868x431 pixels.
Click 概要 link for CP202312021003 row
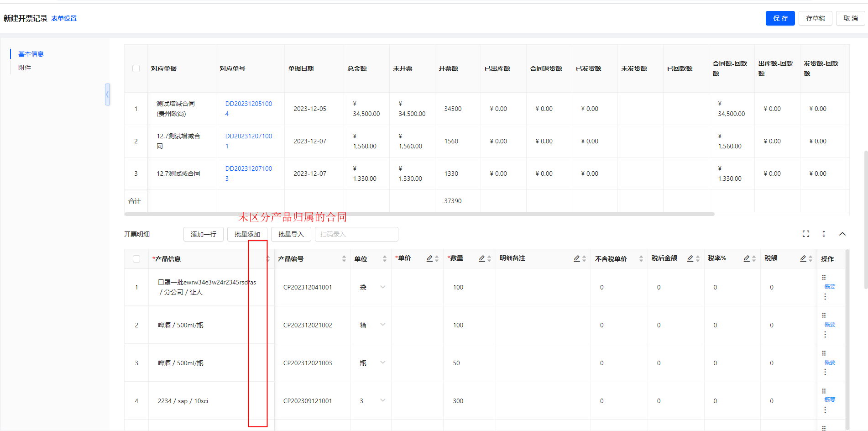click(830, 363)
